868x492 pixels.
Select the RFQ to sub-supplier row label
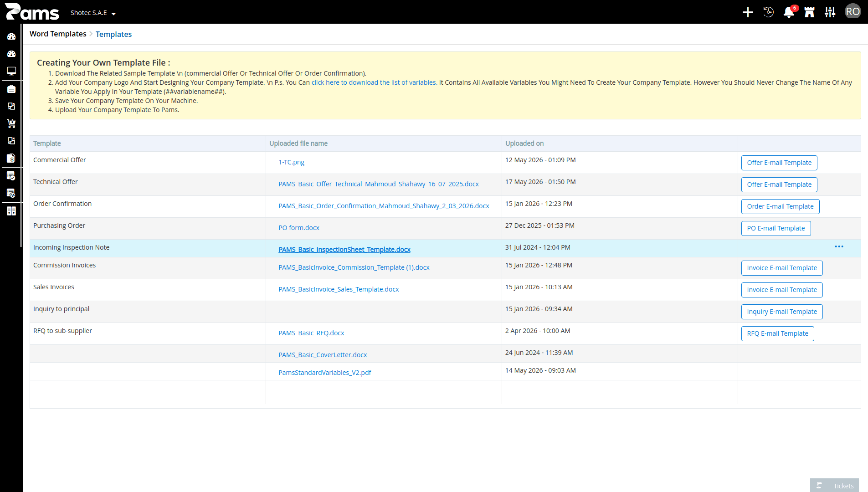(x=62, y=331)
